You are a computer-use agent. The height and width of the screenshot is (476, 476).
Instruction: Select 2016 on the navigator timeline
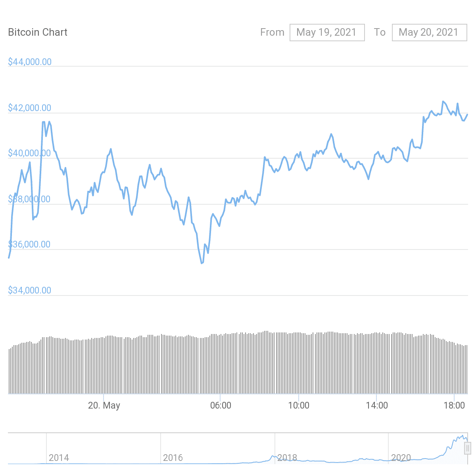coord(173,458)
